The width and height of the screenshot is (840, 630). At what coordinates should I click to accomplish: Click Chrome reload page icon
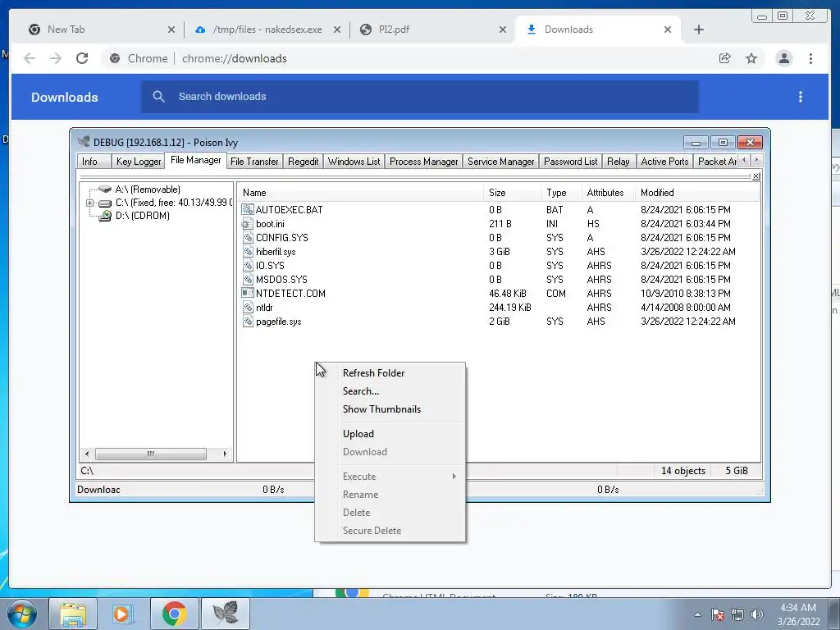coord(82,58)
